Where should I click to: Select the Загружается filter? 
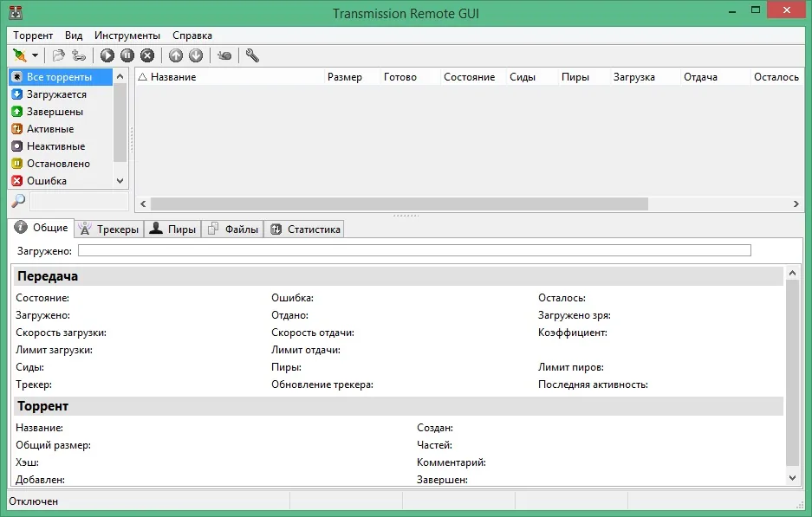61,94
